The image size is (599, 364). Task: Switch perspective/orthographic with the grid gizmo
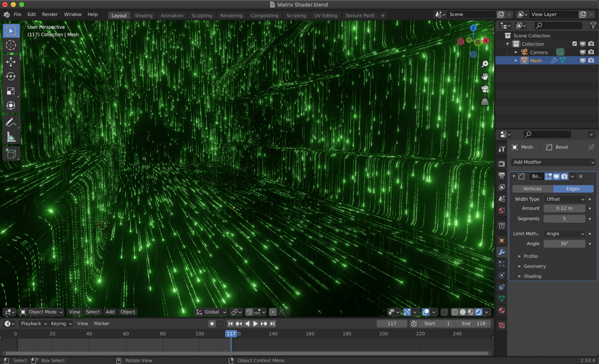tap(484, 101)
